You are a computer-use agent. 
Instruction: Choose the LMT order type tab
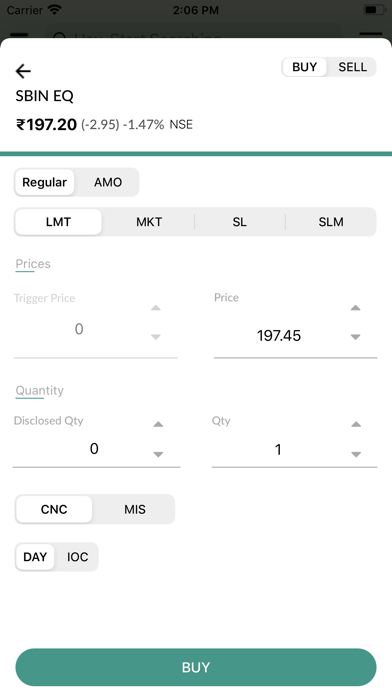58,221
